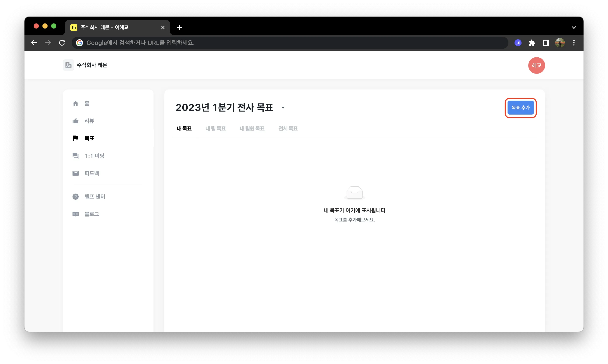The width and height of the screenshot is (608, 364).
Task: Open the 헬프 센터 link
Action: tap(95, 196)
